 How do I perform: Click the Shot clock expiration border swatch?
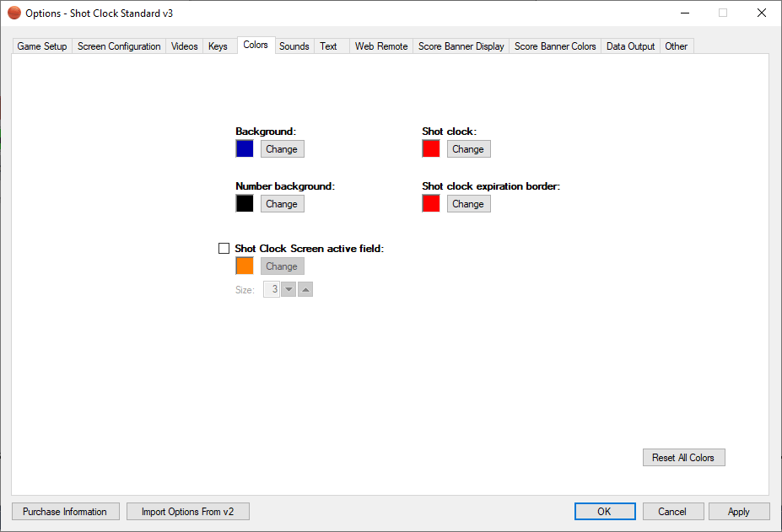(431, 203)
